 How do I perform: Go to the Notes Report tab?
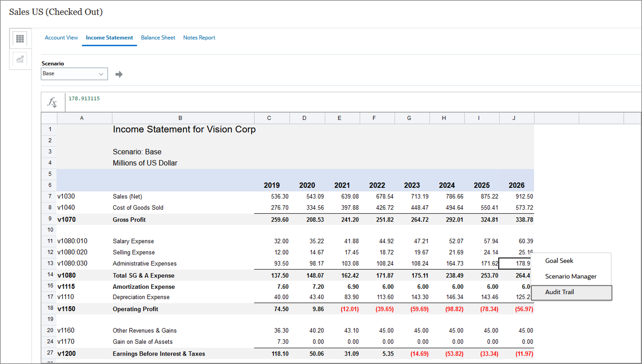tap(199, 38)
